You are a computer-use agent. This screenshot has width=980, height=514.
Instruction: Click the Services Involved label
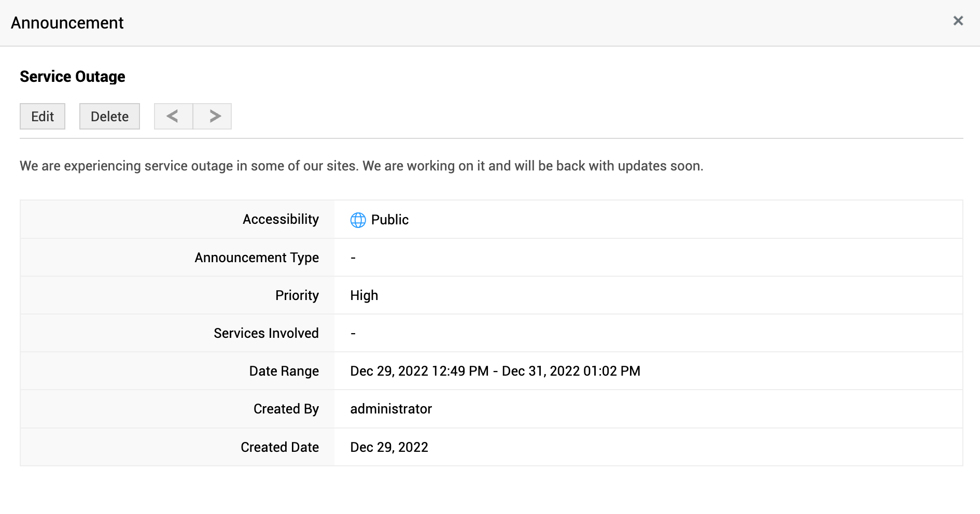[266, 333]
